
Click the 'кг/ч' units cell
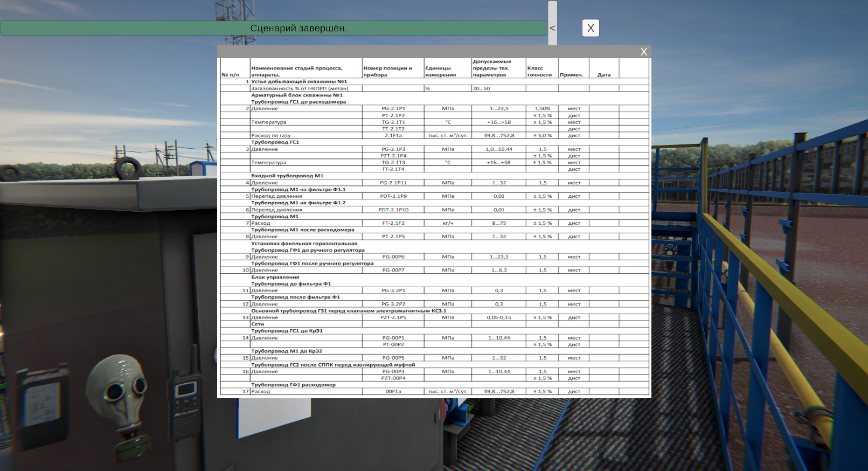pos(448,223)
